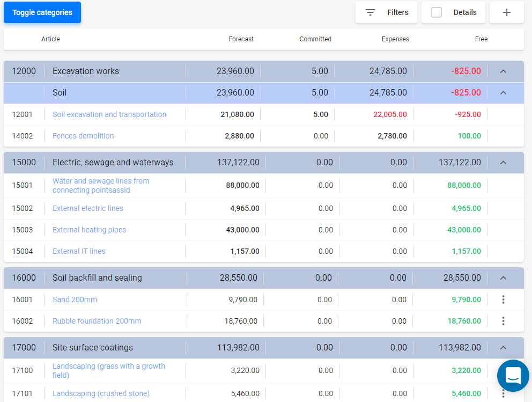Click article code 15003

coord(23,230)
